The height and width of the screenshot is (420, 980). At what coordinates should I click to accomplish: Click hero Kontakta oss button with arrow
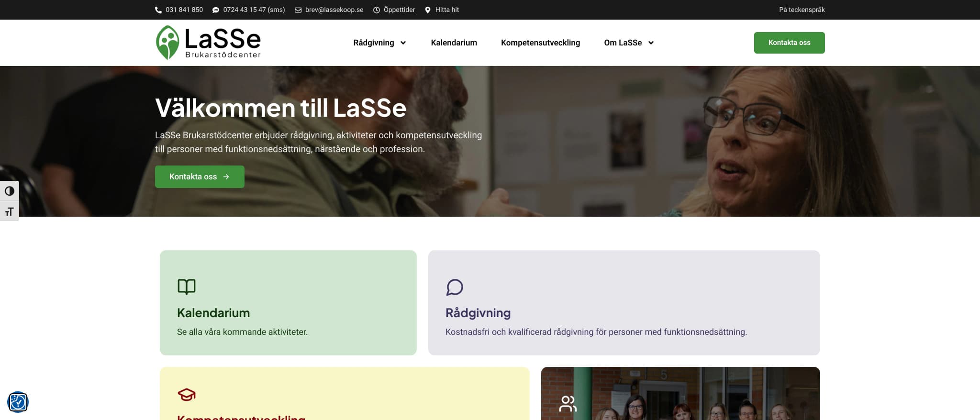(x=200, y=177)
